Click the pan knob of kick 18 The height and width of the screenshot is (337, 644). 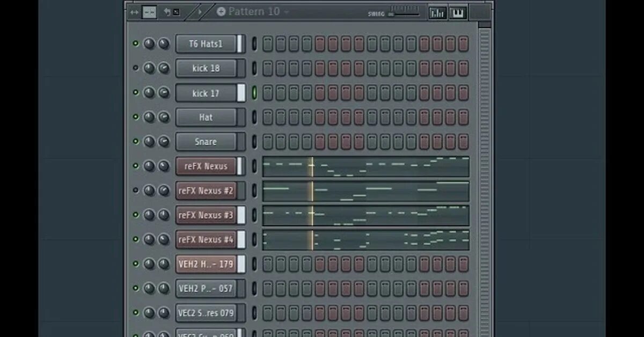(x=149, y=68)
